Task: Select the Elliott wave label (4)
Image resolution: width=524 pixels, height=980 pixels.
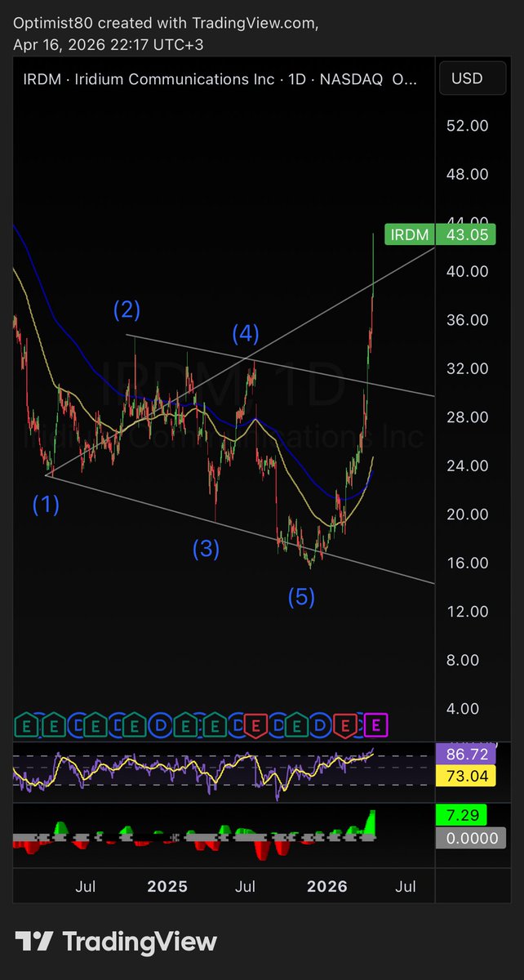Action: click(x=246, y=332)
